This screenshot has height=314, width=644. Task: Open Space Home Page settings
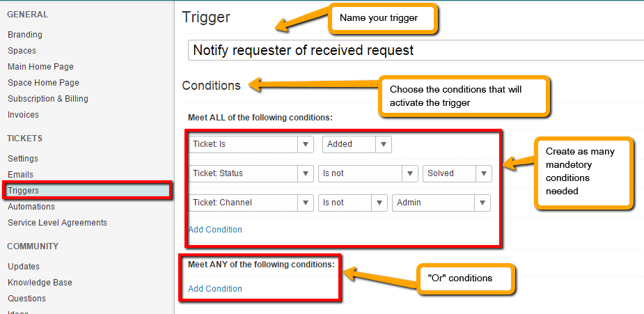(x=43, y=83)
